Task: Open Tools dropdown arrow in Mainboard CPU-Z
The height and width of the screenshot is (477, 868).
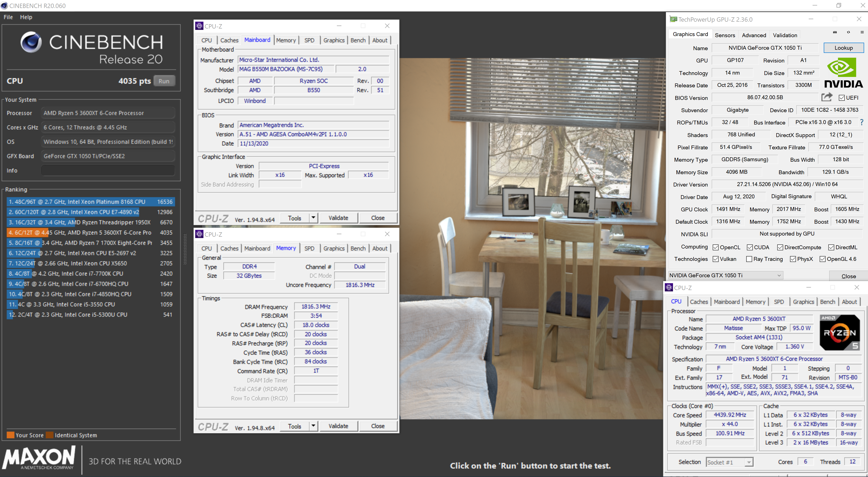Action: click(313, 218)
